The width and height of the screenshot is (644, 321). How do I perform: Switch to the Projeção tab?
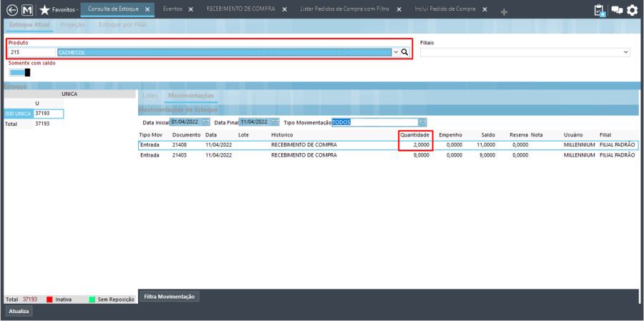click(72, 24)
